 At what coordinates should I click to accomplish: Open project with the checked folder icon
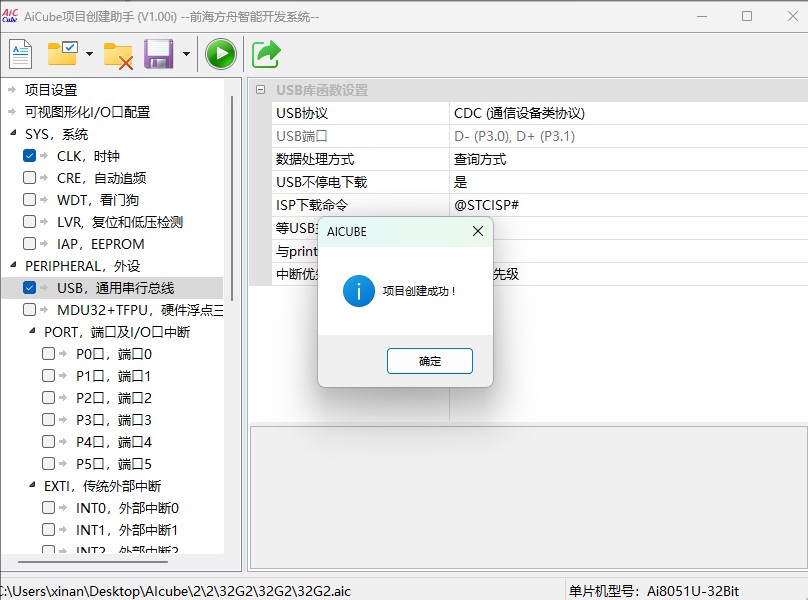click(62, 54)
